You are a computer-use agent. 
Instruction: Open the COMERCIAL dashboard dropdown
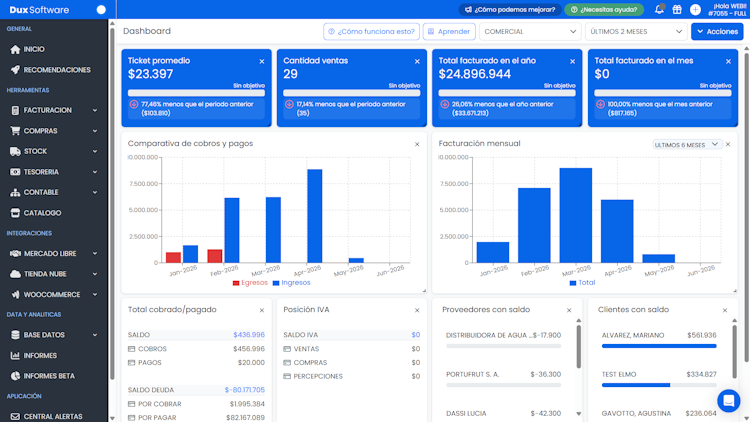[x=530, y=32]
